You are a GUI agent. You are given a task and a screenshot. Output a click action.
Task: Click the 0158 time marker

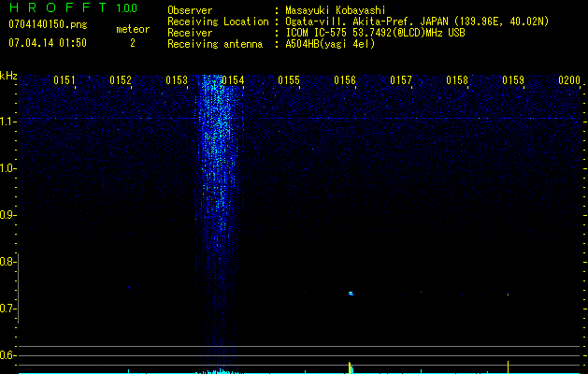point(457,80)
